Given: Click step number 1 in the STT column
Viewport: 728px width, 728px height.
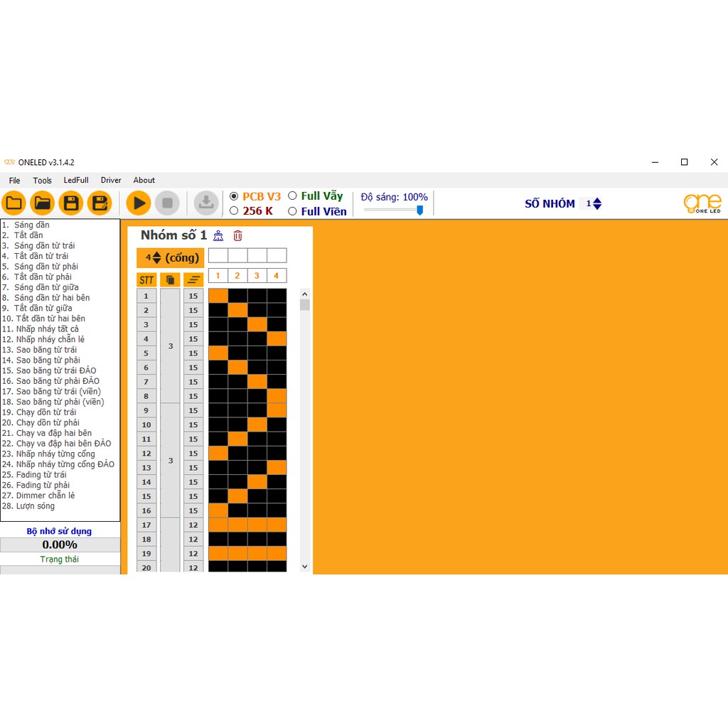Looking at the screenshot, I should [146, 296].
